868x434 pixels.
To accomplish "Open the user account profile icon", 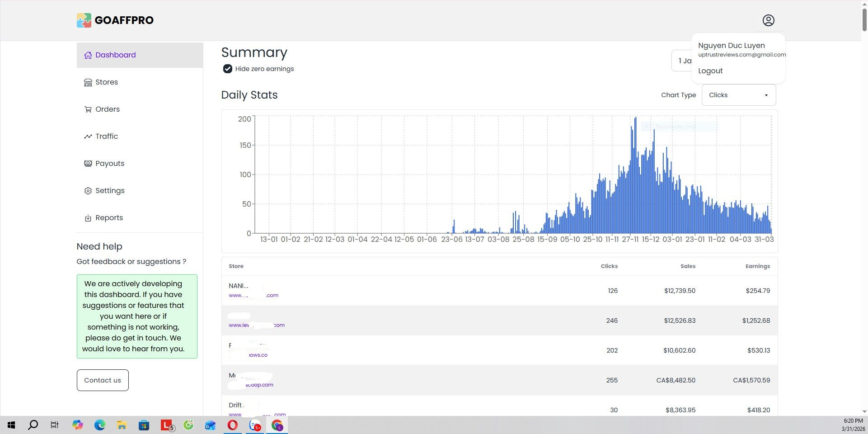I will (x=768, y=20).
